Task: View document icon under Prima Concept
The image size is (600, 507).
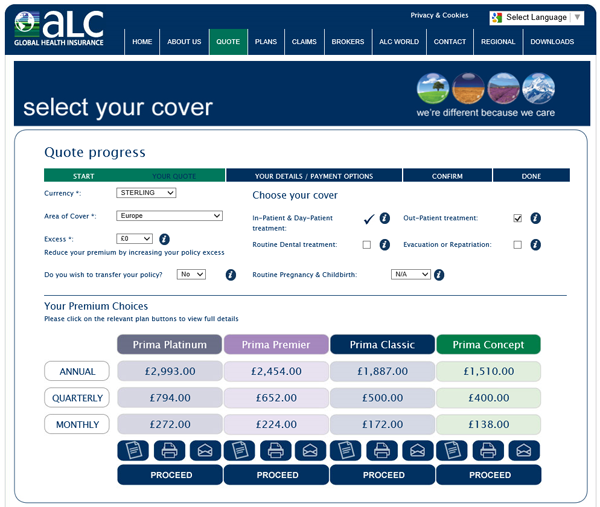Action: pos(452,450)
